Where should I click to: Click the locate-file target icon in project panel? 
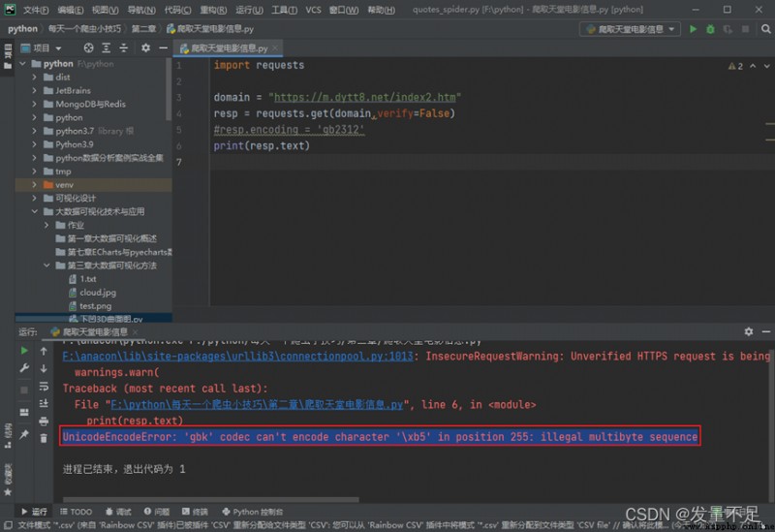(88, 47)
